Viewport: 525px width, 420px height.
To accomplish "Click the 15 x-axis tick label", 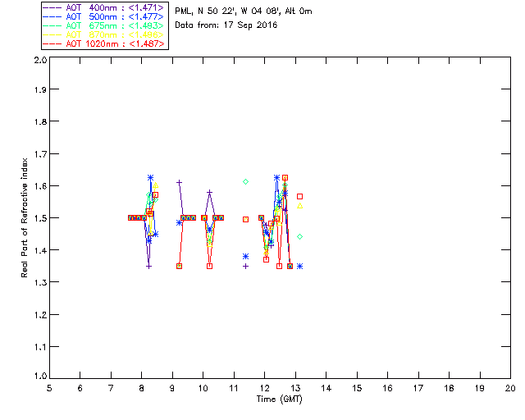I will [x=357, y=388].
